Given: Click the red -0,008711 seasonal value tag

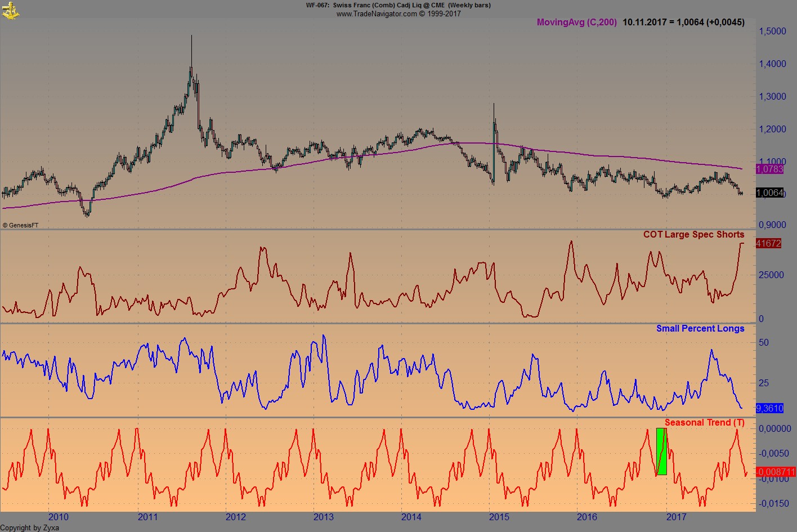Looking at the screenshot, I should click(776, 472).
